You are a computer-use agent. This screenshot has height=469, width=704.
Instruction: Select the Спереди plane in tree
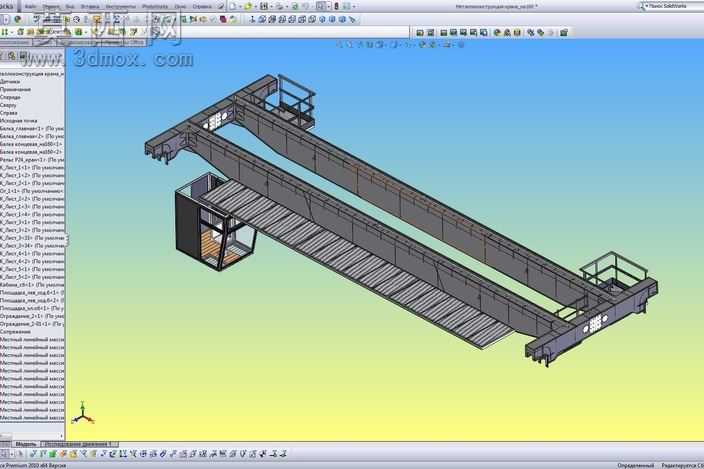pyautogui.click(x=10, y=97)
